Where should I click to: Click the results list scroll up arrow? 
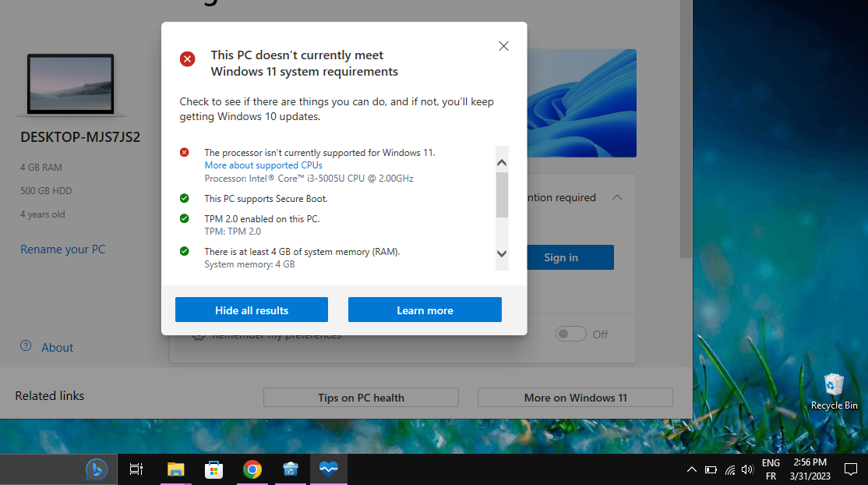tap(502, 162)
